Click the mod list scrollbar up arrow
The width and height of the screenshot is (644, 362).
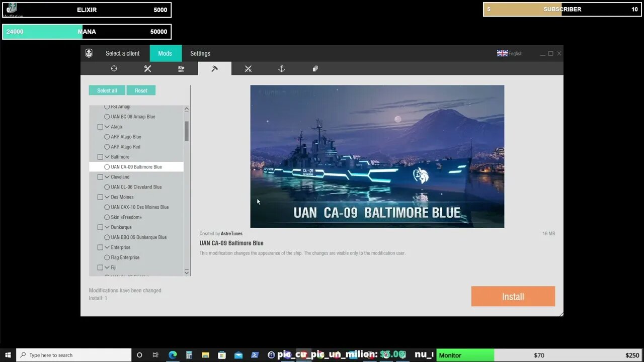point(187,109)
